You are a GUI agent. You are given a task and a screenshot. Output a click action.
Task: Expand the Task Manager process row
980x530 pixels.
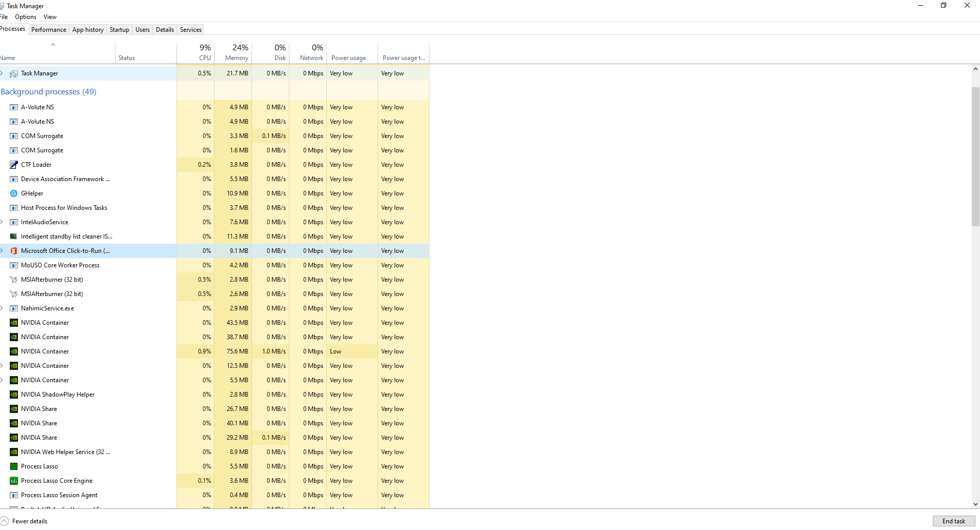2,73
